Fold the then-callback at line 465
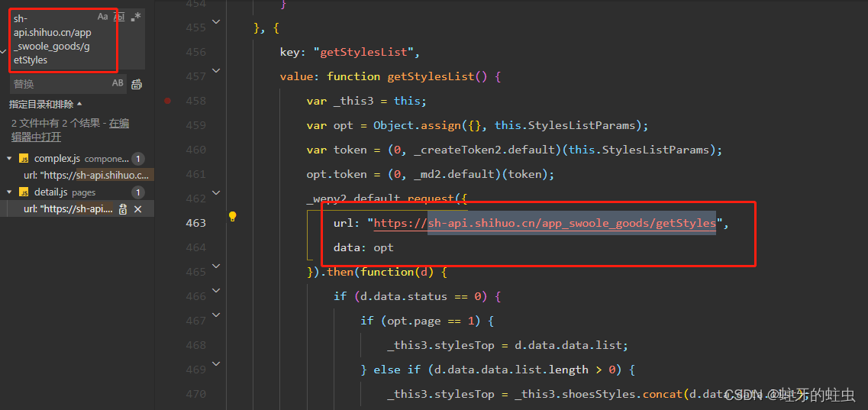Image resolution: width=868 pixels, height=410 pixels. coord(216,266)
